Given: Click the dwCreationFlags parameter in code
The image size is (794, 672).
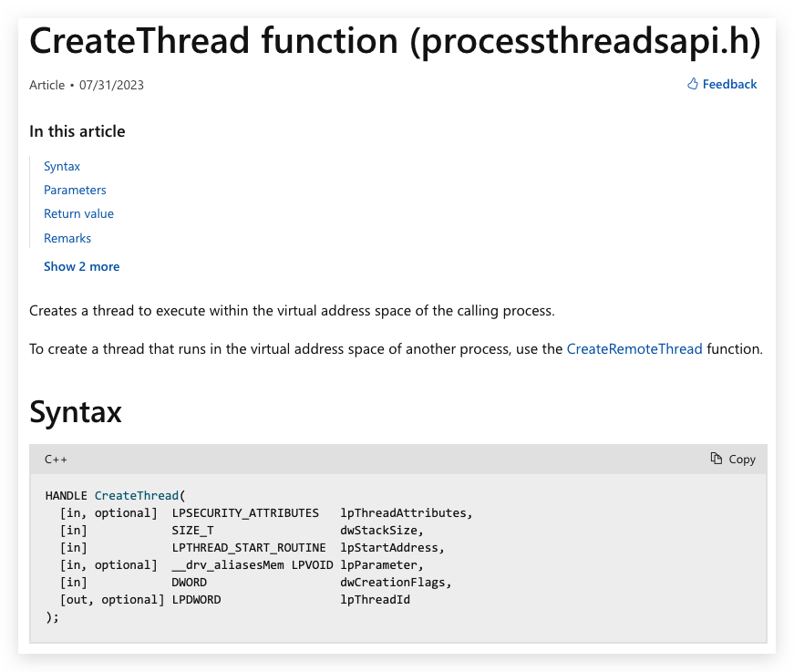Looking at the screenshot, I should point(393,583).
